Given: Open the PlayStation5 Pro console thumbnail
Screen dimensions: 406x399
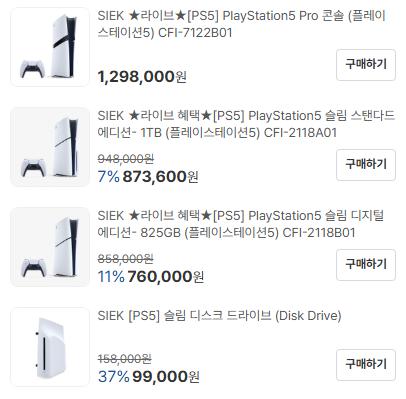Looking at the screenshot, I should (50, 47).
